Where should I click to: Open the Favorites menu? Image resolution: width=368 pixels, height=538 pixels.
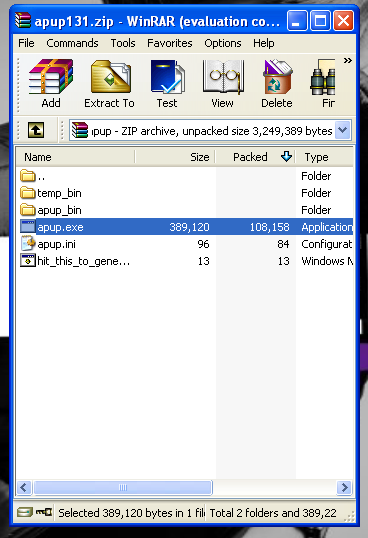click(x=170, y=43)
